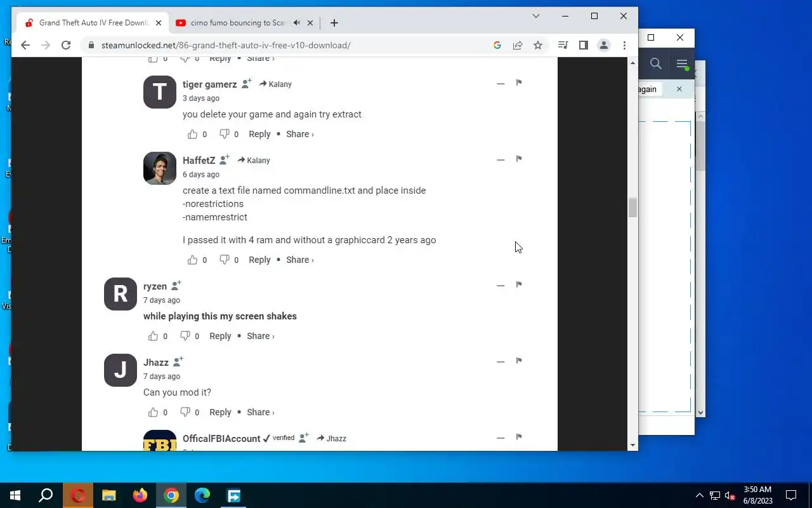Open a new Chrome tab
The height and width of the screenshot is (508, 812).
pos(334,23)
